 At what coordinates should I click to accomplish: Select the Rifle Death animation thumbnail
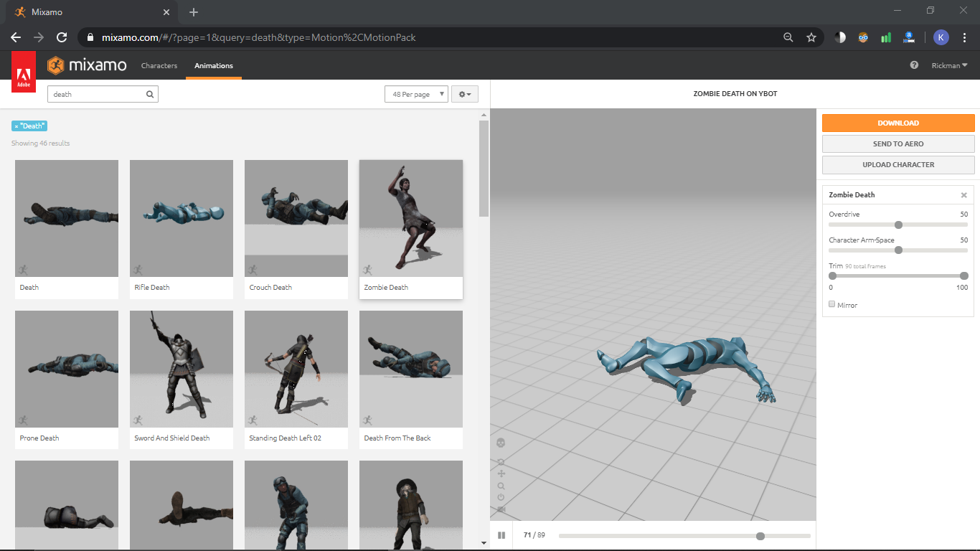[182, 219]
